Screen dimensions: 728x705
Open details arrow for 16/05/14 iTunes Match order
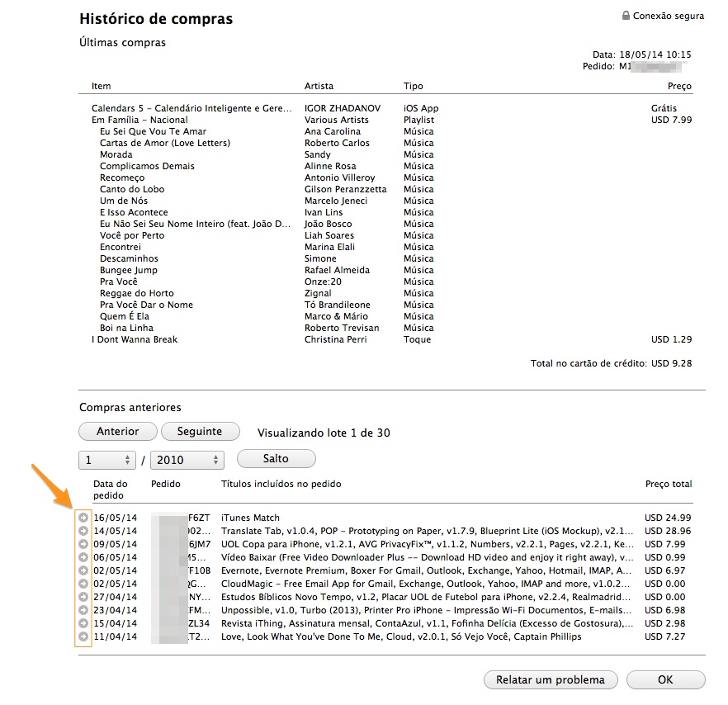point(83,518)
